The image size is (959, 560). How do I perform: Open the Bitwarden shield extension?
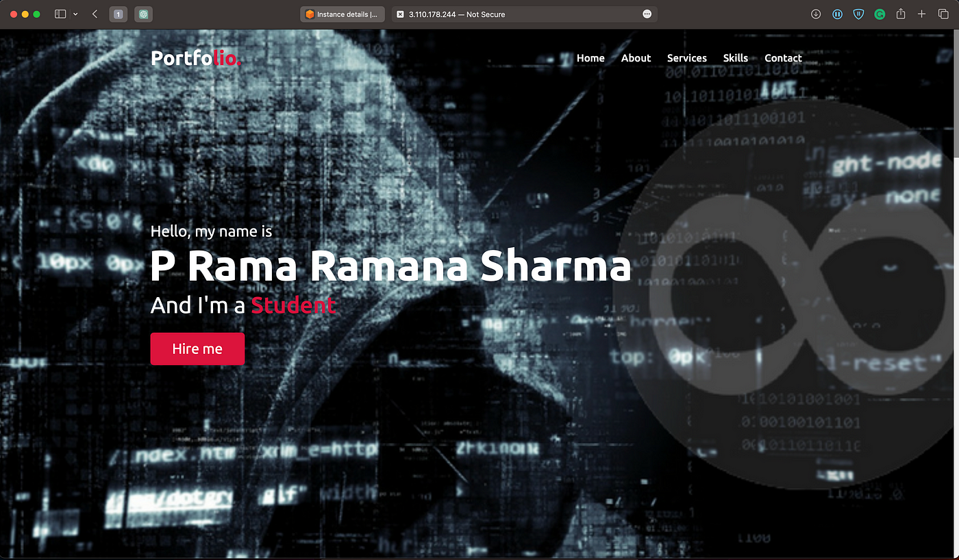click(858, 14)
